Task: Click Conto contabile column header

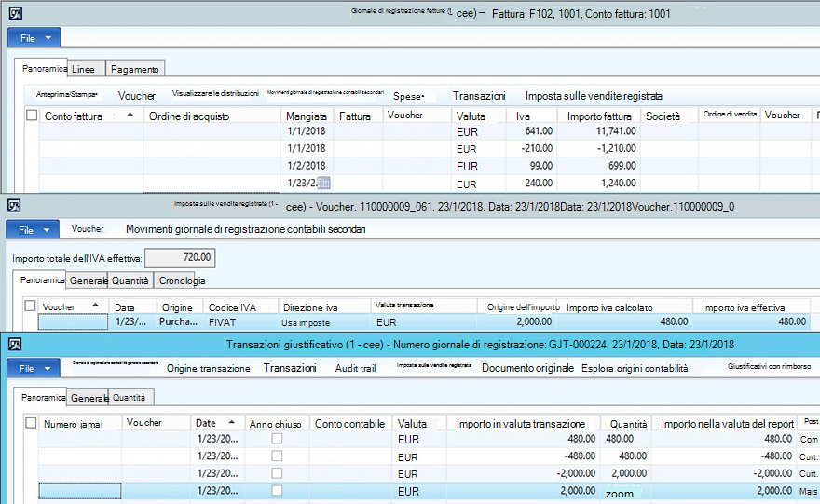Action: pos(350,424)
